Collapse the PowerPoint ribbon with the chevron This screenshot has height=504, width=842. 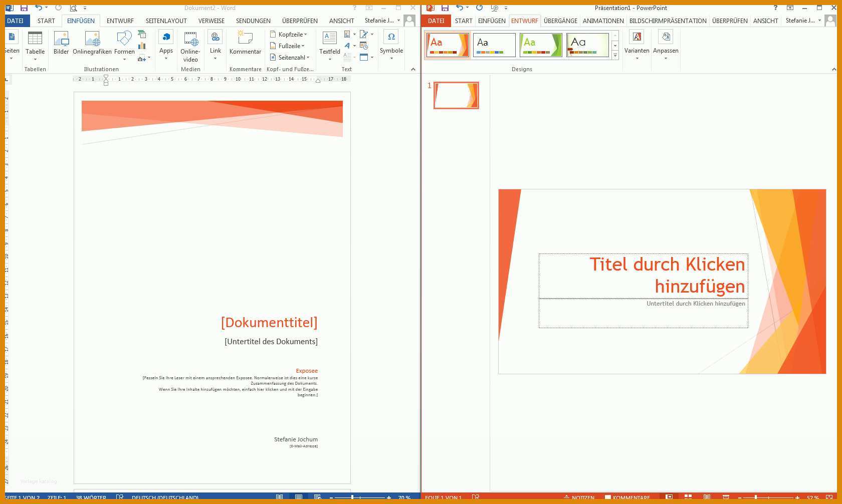pos(834,69)
